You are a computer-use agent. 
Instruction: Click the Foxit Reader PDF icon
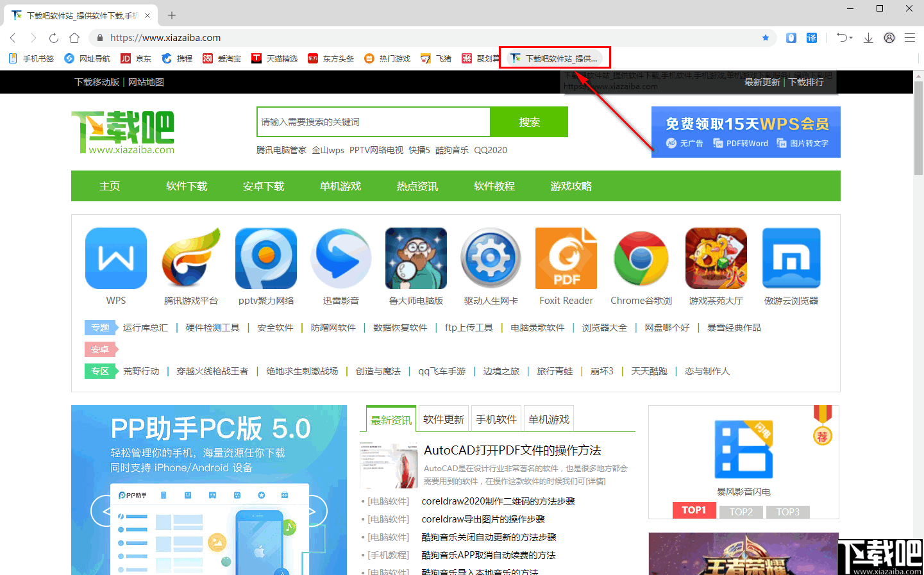[x=566, y=258]
